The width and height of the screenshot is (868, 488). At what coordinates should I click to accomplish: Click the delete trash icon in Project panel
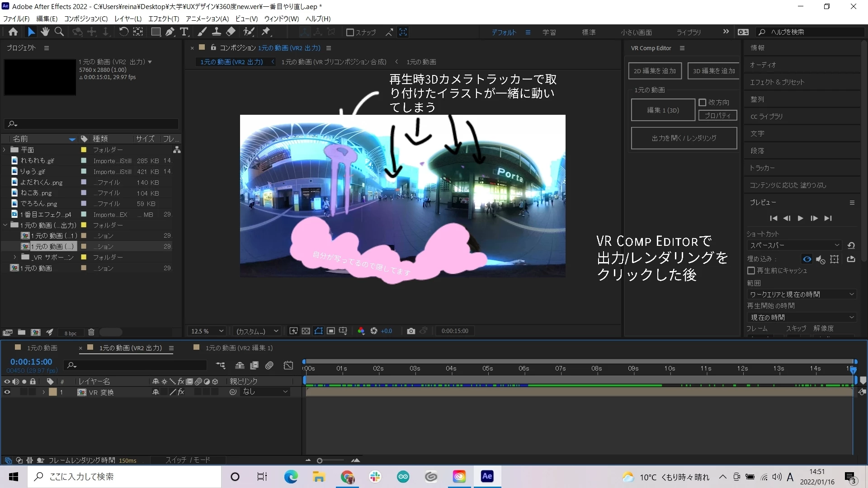point(91,333)
